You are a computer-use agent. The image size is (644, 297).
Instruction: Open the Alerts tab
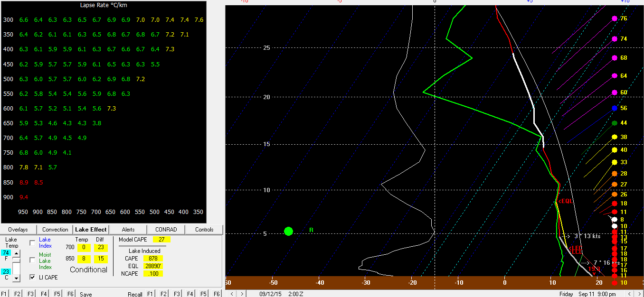(x=128, y=230)
